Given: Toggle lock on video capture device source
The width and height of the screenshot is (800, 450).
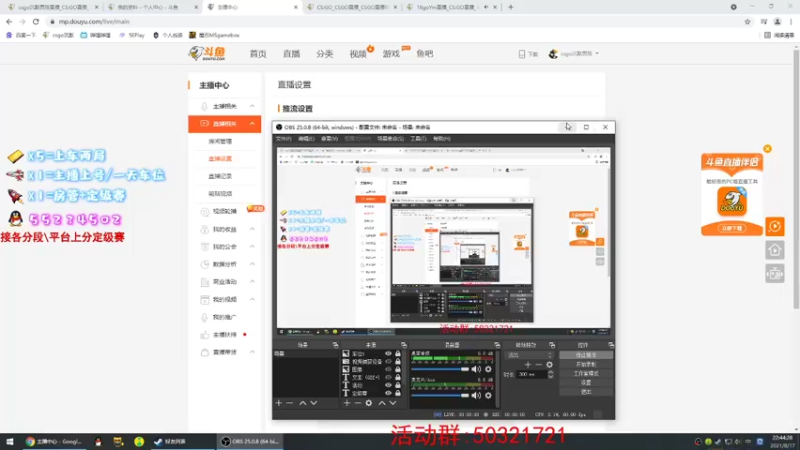Looking at the screenshot, I should click(x=398, y=361).
